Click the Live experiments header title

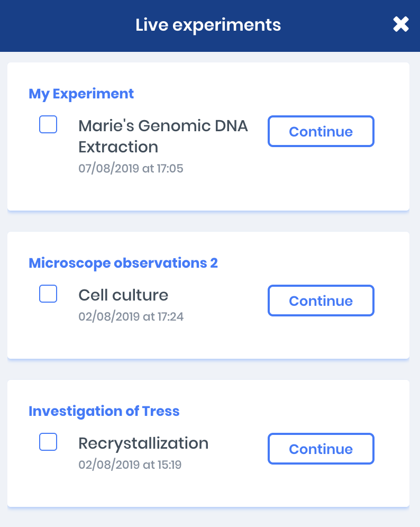208,25
